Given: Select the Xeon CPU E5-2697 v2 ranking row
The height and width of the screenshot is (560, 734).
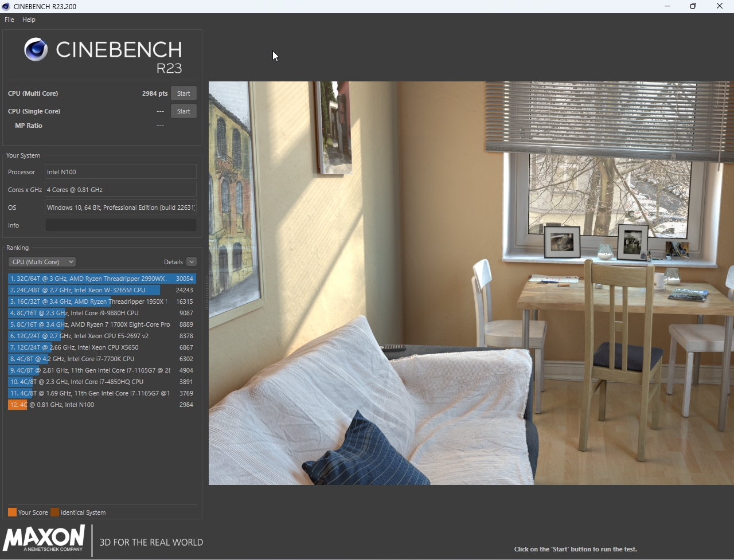Looking at the screenshot, I should 102,336.
